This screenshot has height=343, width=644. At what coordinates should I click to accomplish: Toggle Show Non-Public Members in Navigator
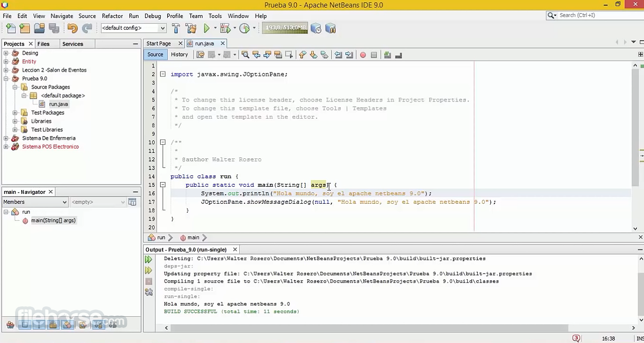[53, 324]
